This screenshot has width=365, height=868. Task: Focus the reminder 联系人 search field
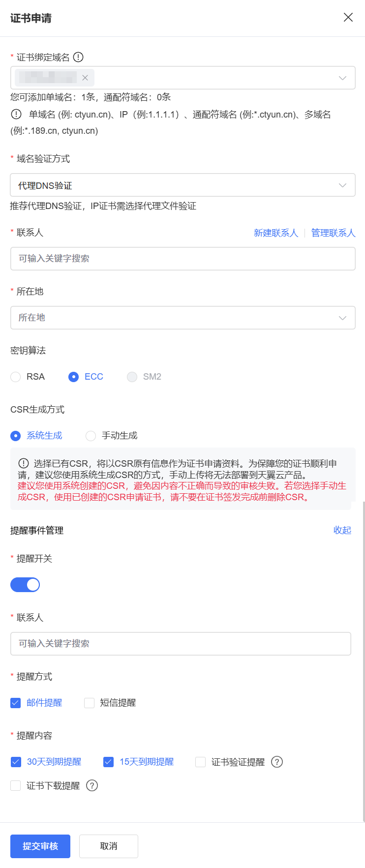tap(181, 644)
